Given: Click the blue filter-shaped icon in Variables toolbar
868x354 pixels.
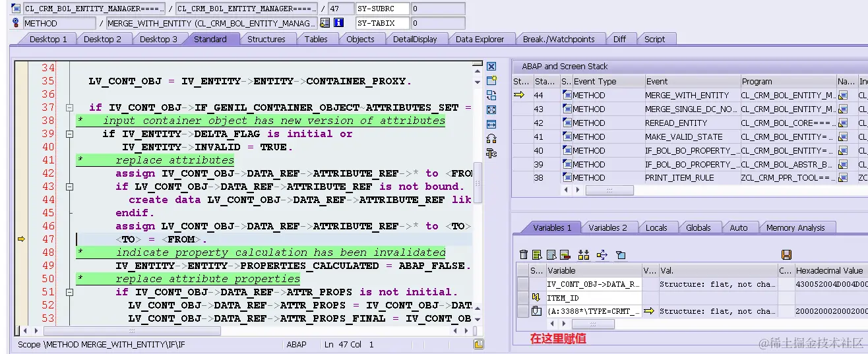Looking at the screenshot, I should [x=621, y=254].
